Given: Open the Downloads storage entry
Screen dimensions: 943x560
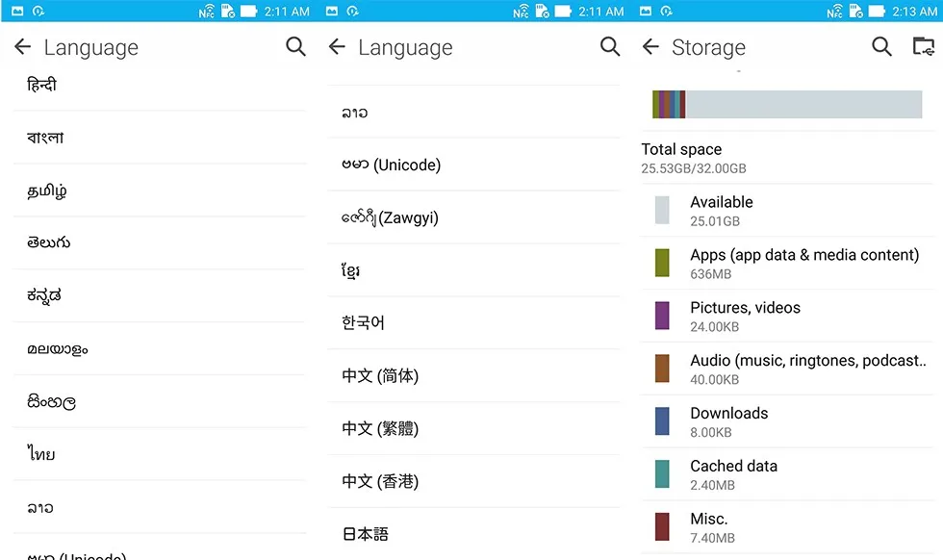Looking at the screenshot, I should coord(728,421).
